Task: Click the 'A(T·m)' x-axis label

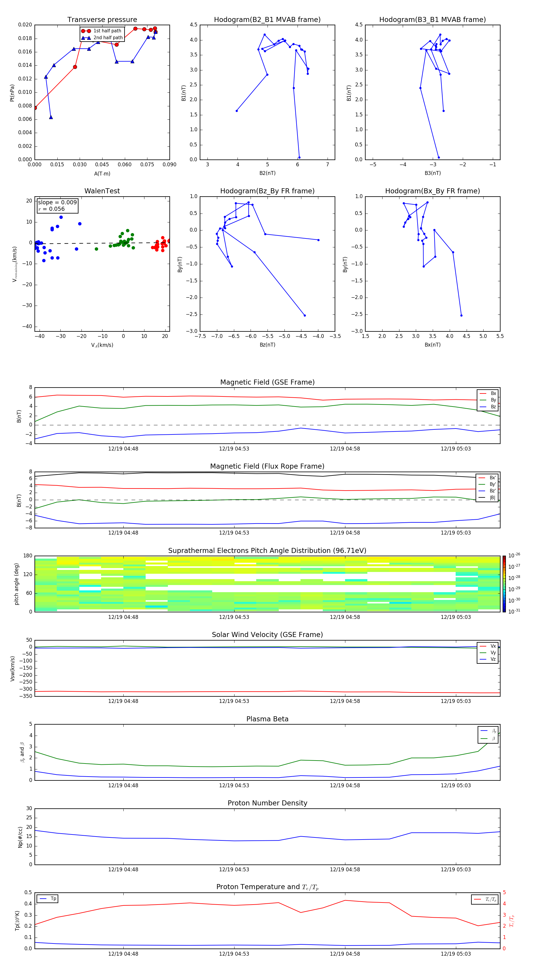Action: click(102, 174)
